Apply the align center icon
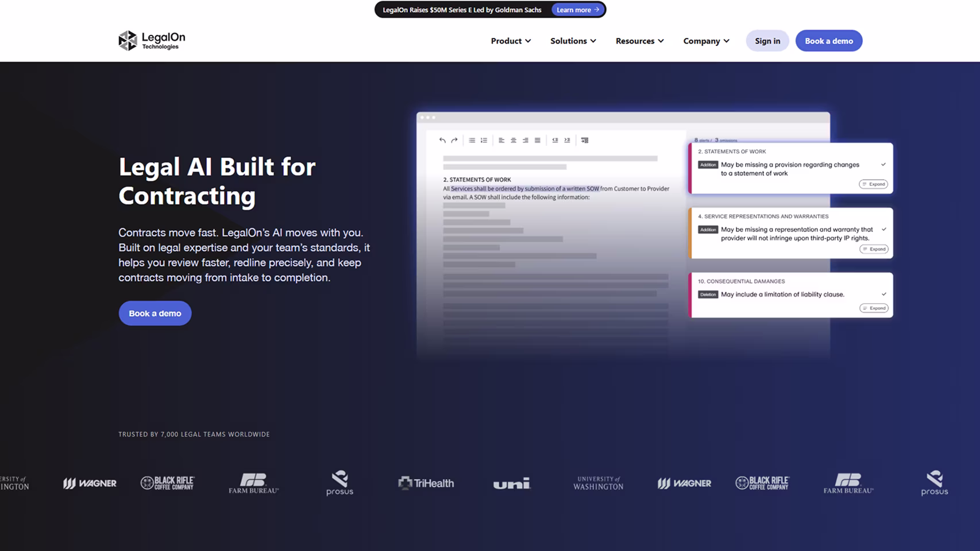 tap(514, 140)
